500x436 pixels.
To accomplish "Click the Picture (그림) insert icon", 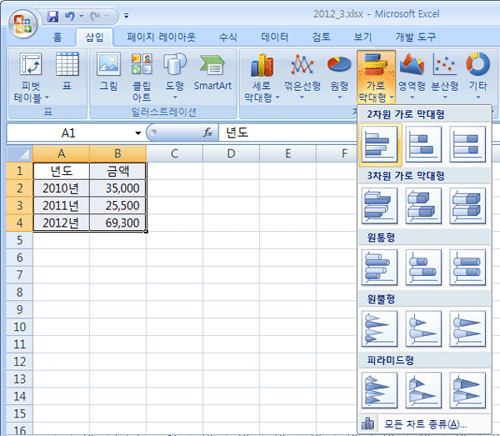I will click(109, 73).
